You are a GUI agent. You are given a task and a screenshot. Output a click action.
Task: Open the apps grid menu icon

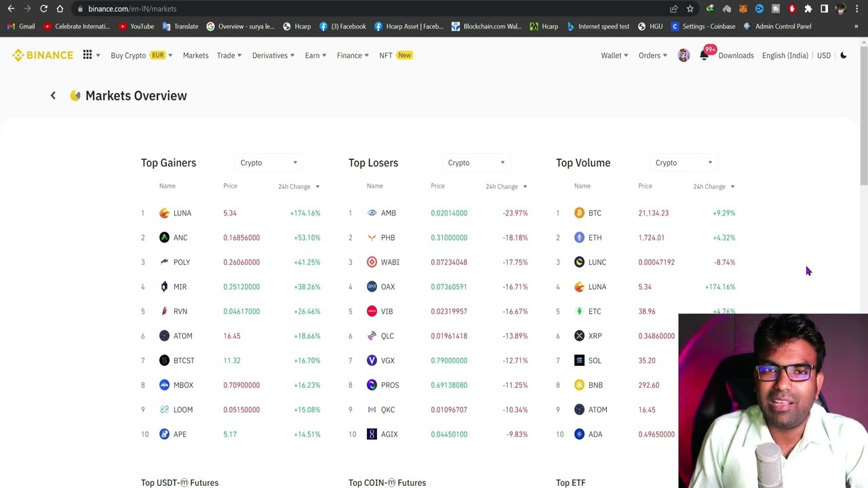87,55
